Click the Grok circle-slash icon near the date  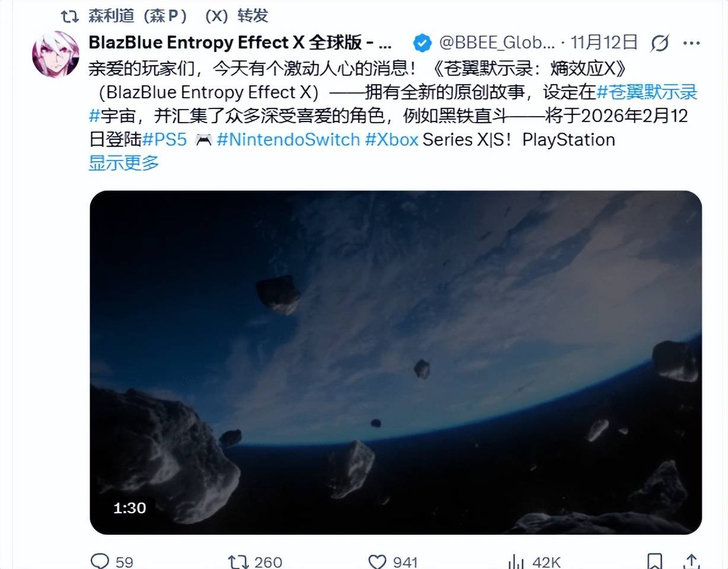[x=659, y=43]
